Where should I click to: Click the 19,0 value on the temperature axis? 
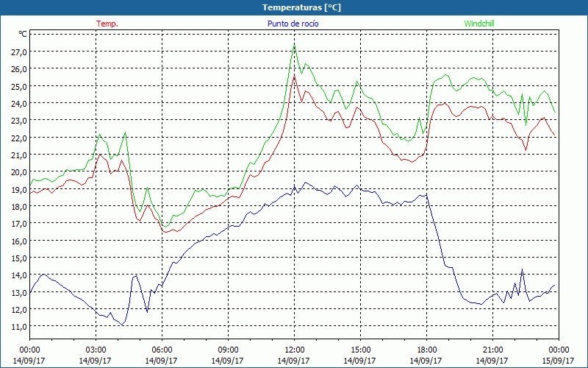click(19, 189)
